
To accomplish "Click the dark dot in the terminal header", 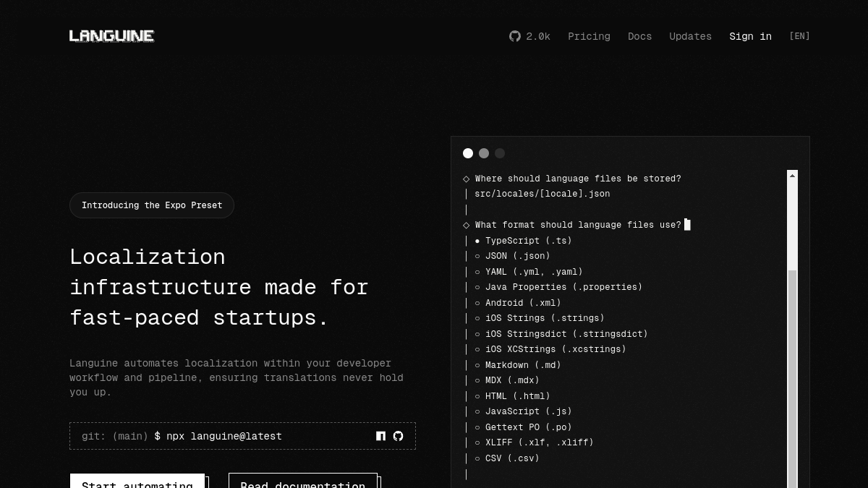I will coord(500,153).
